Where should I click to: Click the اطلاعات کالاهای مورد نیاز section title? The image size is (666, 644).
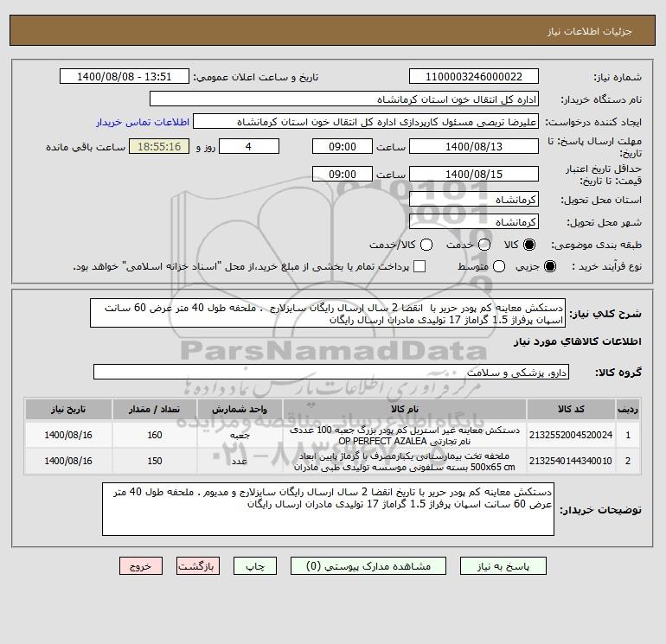coord(578,341)
